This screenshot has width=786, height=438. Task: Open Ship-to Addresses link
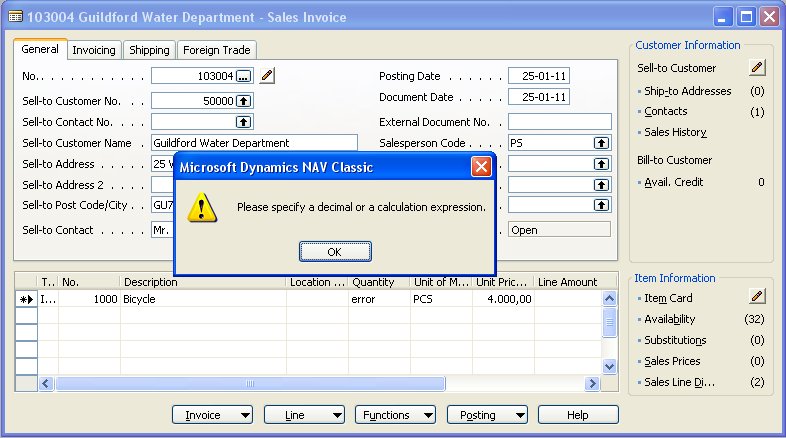[x=687, y=91]
